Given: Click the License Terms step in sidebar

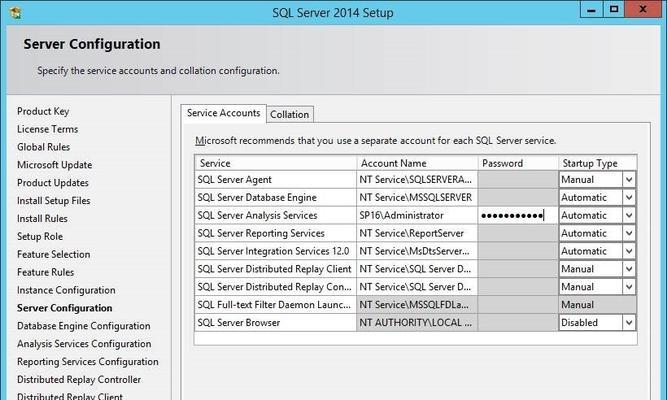Looking at the screenshot, I should (x=48, y=129).
